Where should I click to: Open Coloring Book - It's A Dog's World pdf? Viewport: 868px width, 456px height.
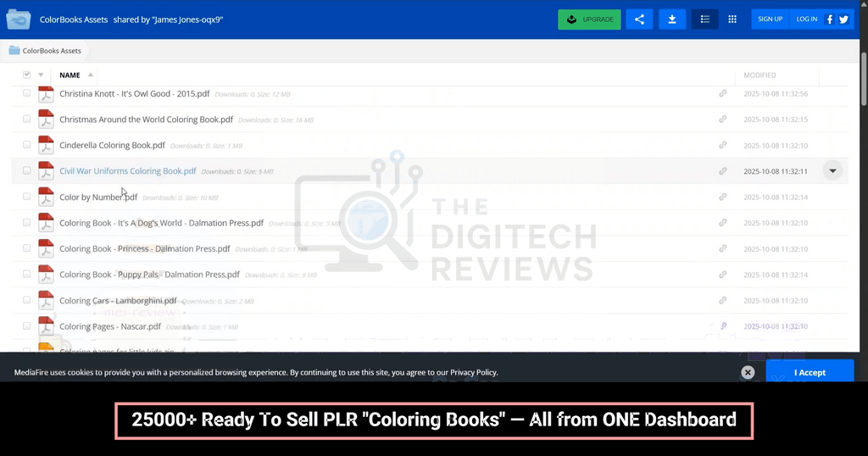coord(162,223)
